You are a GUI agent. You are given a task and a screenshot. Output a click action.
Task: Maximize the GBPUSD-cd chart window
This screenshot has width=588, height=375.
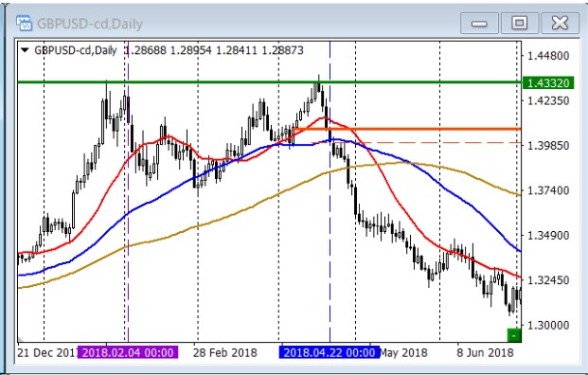[520, 24]
